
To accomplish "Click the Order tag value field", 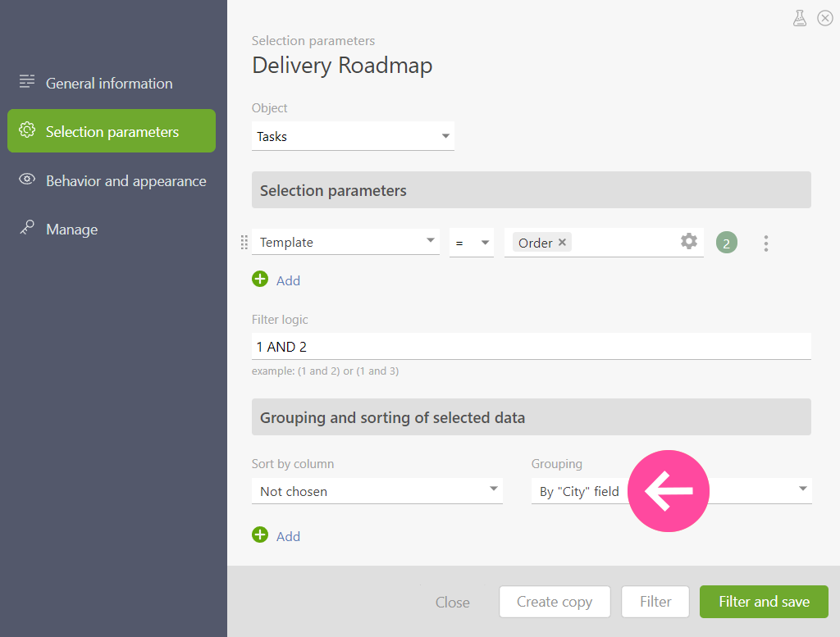I will pos(604,243).
